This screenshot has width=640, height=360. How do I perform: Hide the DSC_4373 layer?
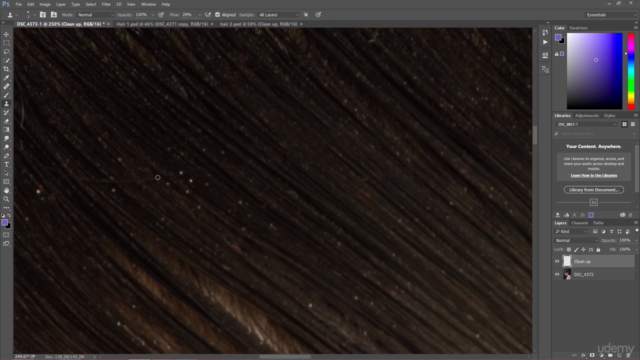[557, 274]
